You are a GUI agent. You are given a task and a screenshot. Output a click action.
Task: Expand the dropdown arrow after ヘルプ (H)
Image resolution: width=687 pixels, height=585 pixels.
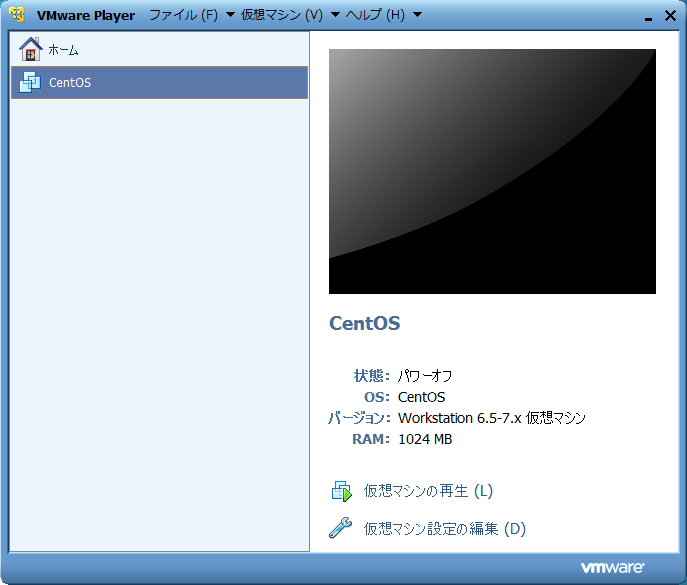click(x=417, y=15)
